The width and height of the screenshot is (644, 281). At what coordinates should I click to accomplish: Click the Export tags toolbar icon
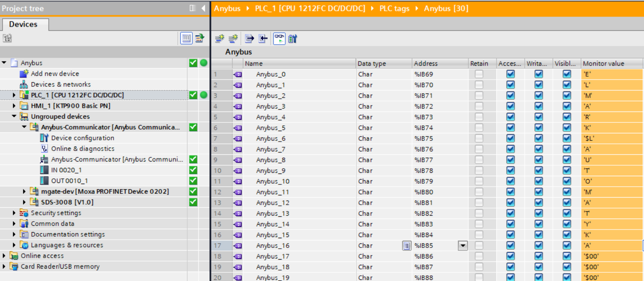[249, 38]
